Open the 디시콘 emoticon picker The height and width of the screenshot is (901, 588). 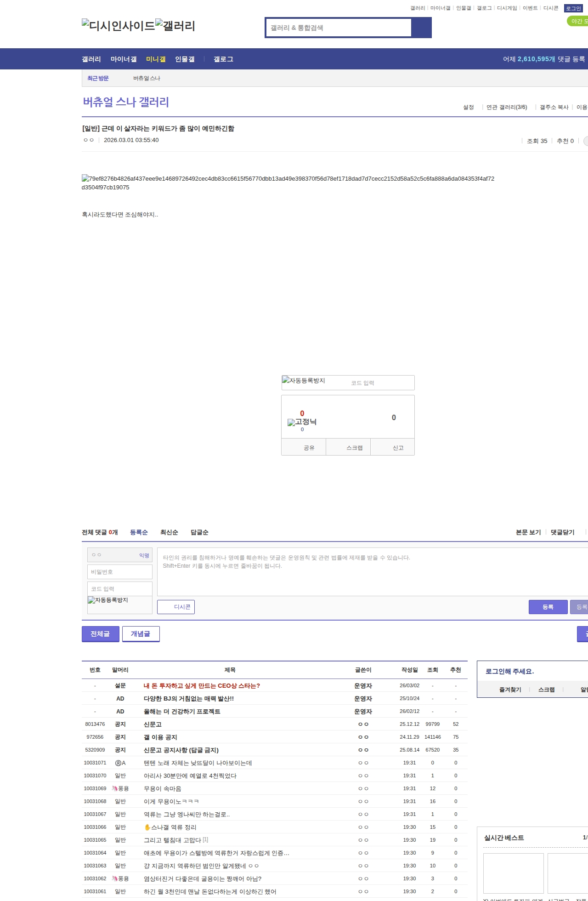click(x=176, y=607)
